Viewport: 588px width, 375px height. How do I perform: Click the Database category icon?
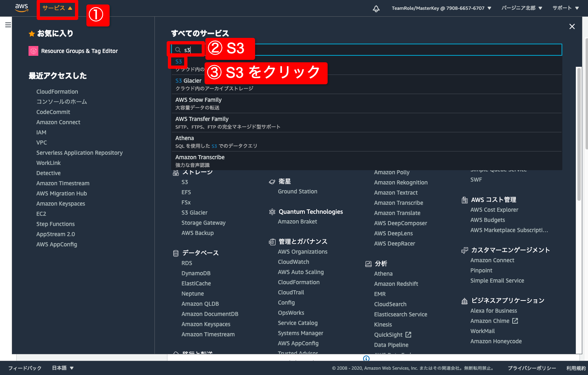click(176, 253)
